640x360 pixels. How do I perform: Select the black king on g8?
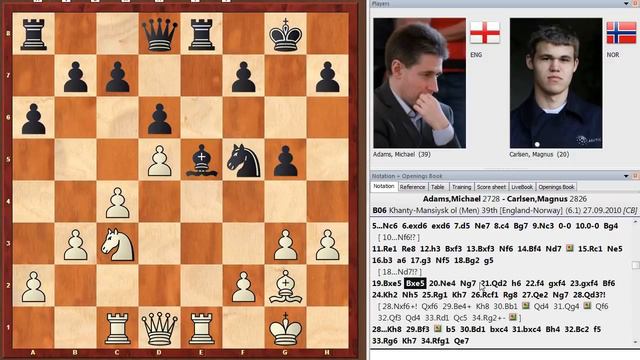click(286, 34)
